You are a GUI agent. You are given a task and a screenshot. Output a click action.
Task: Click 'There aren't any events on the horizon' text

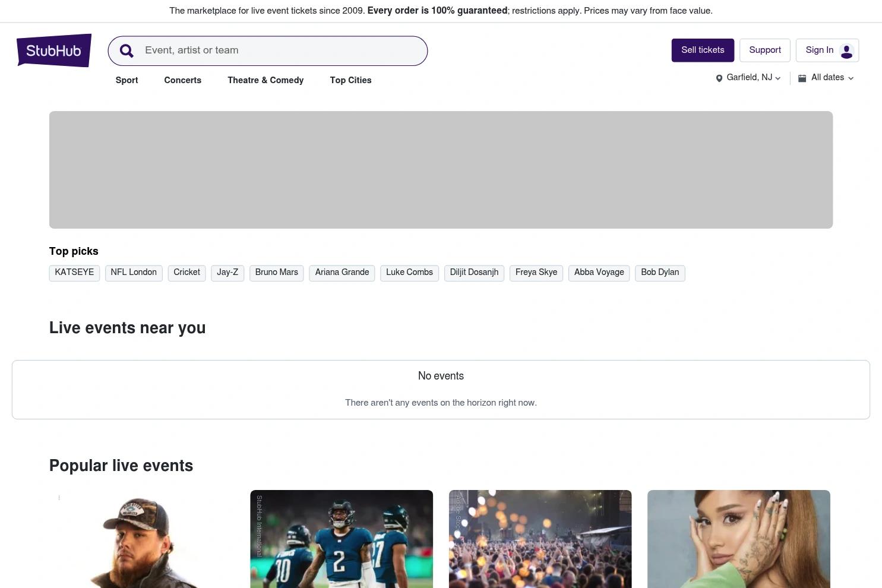click(x=441, y=403)
